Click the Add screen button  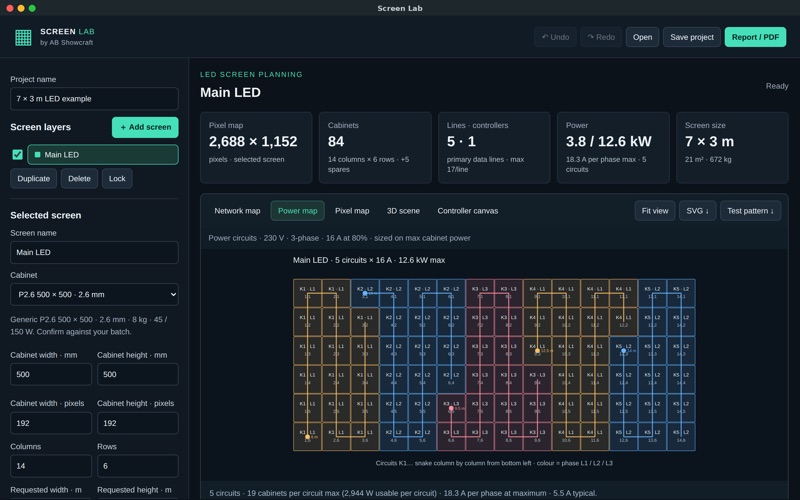click(145, 127)
